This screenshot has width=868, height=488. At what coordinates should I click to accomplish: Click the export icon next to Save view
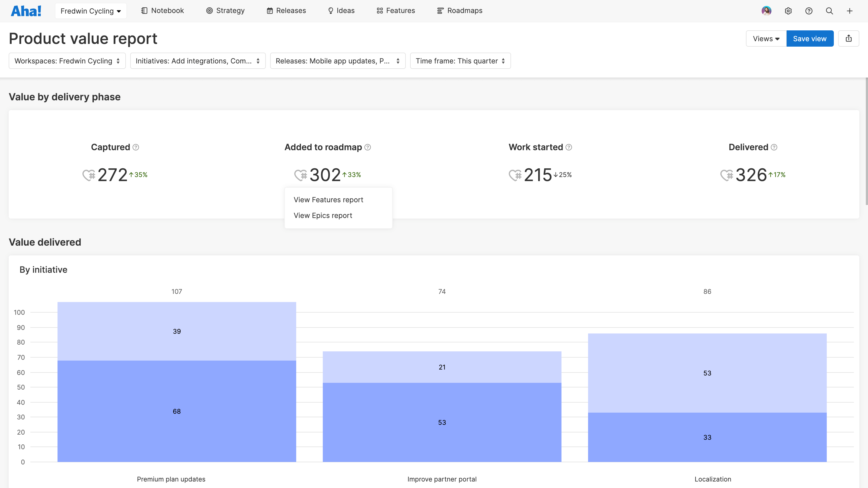point(849,38)
